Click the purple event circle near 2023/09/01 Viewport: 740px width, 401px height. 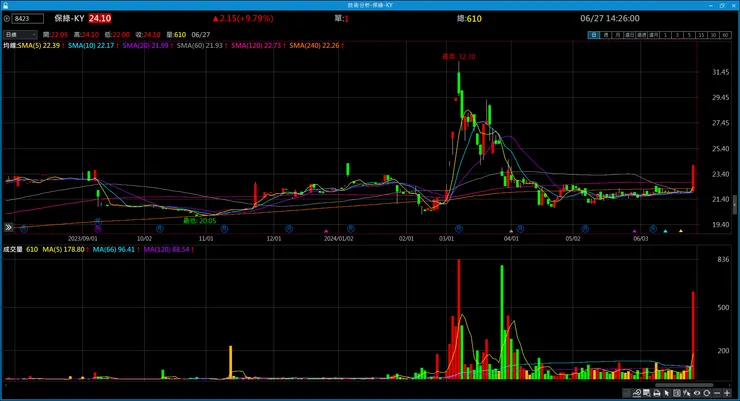[98, 228]
